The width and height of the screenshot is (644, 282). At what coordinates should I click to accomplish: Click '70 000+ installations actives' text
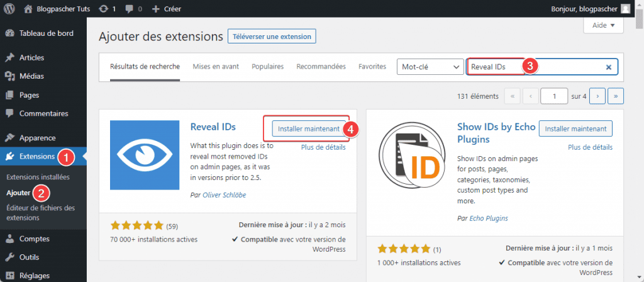[x=153, y=239]
